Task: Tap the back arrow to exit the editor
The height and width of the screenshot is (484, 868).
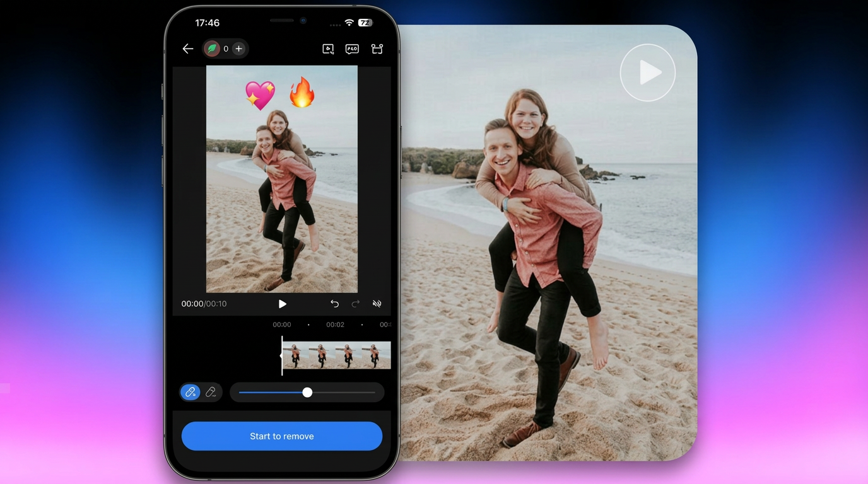Action: point(187,49)
